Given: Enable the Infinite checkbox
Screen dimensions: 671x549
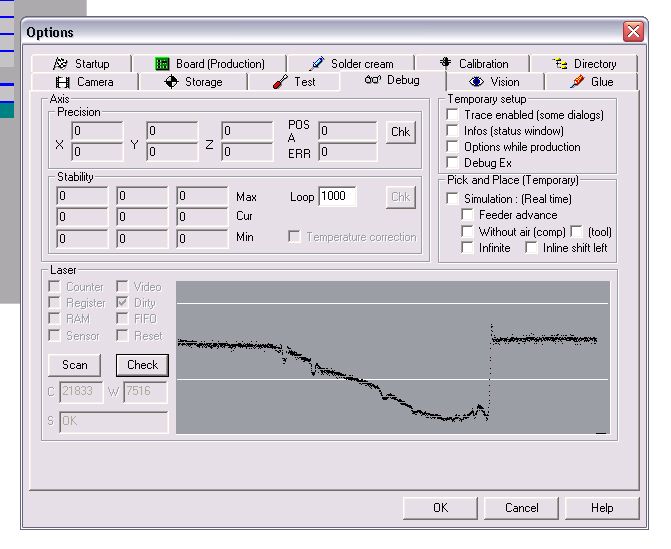Looking at the screenshot, I should pos(467,248).
